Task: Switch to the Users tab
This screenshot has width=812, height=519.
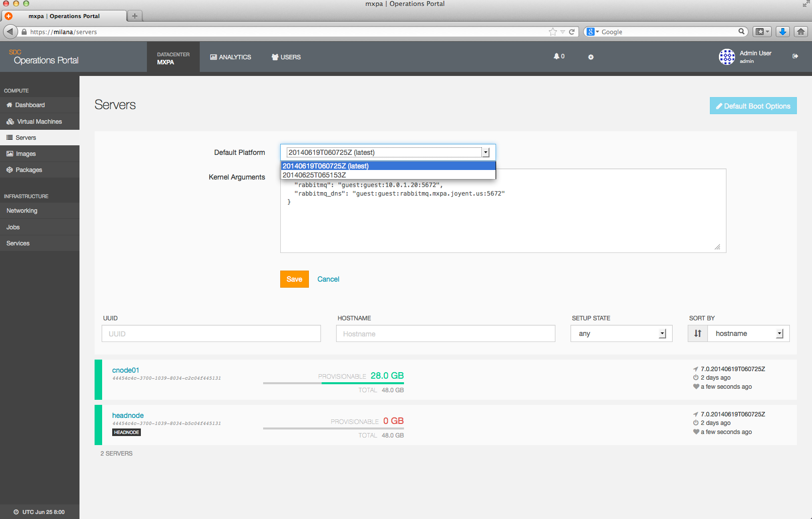Action: 286,57
